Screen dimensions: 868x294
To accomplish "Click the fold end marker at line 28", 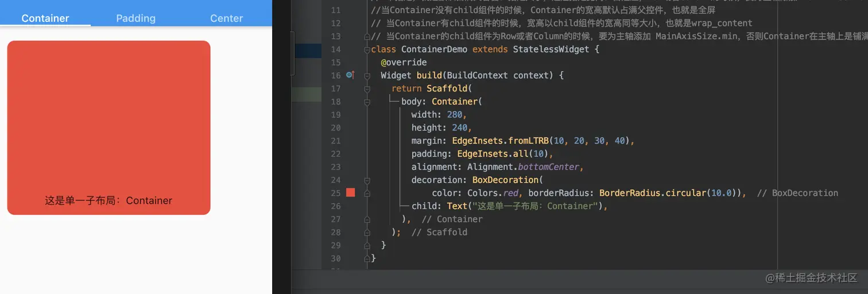I will [x=367, y=232].
